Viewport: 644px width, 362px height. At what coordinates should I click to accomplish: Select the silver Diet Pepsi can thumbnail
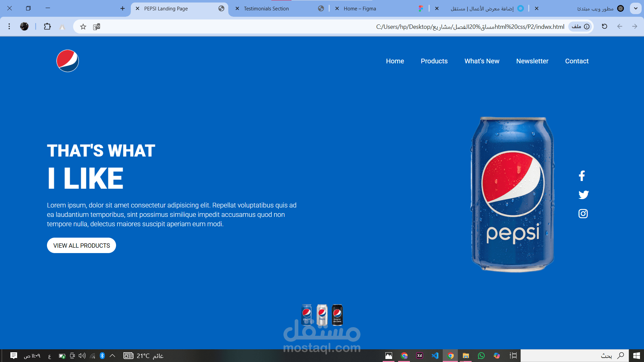[322, 315]
